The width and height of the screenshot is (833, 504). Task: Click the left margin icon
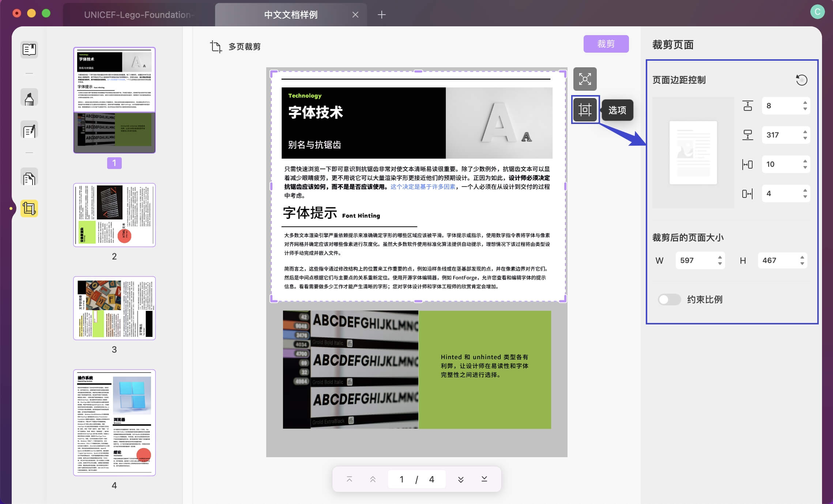click(747, 164)
